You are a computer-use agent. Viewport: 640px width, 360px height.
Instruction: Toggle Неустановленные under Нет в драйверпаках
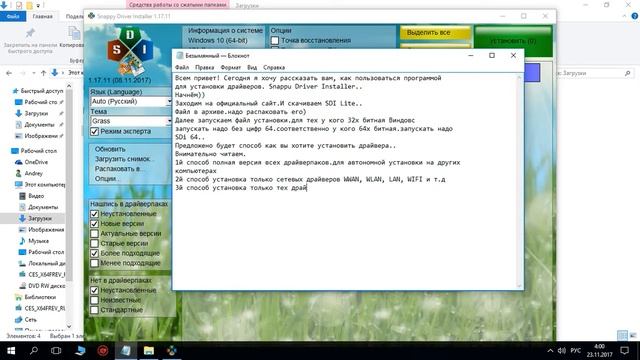coord(94,290)
